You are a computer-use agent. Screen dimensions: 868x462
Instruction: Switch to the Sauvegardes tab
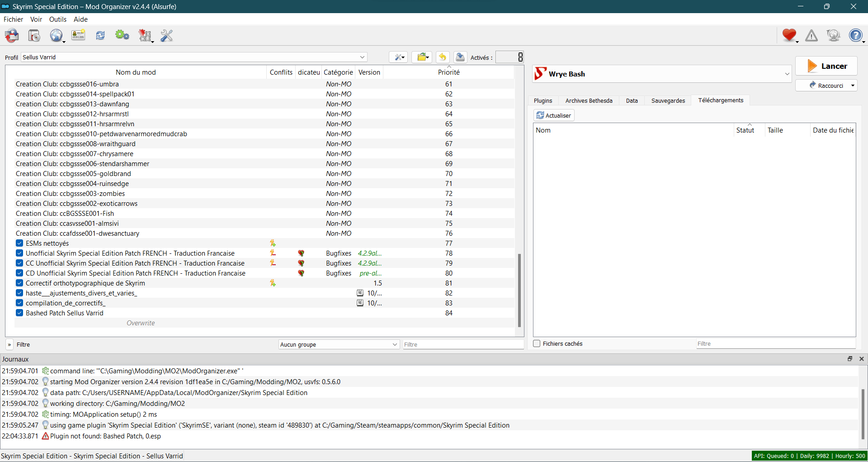click(x=668, y=100)
